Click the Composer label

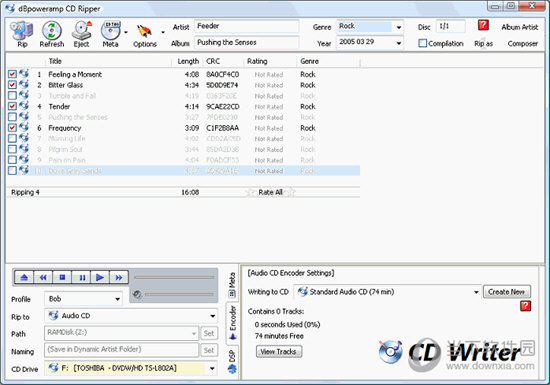coord(523,43)
